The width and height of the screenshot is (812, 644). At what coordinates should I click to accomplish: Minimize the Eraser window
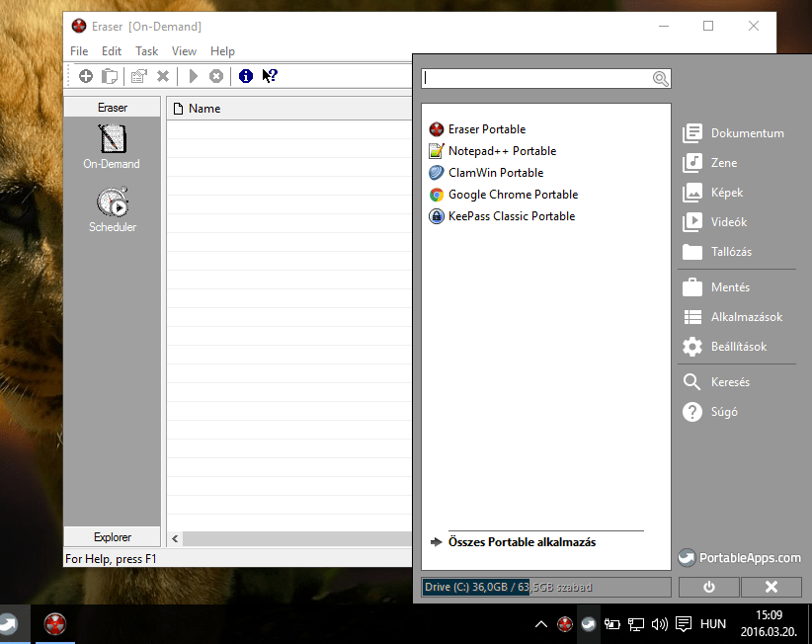[664, 26]
